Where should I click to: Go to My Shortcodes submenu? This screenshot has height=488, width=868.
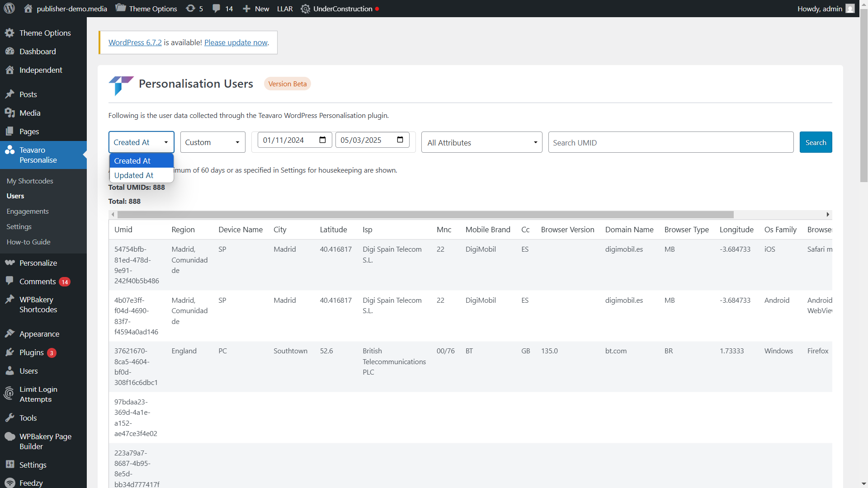[x=30, y=181]
